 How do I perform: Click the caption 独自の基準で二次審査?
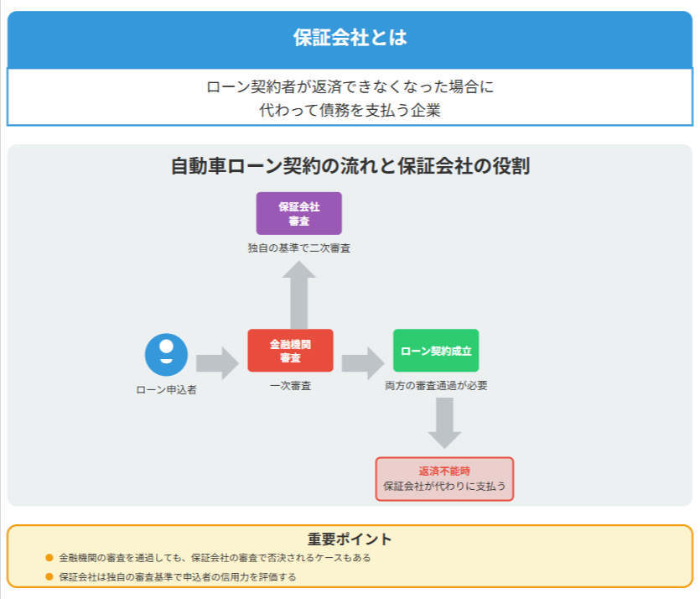[298, 248]
